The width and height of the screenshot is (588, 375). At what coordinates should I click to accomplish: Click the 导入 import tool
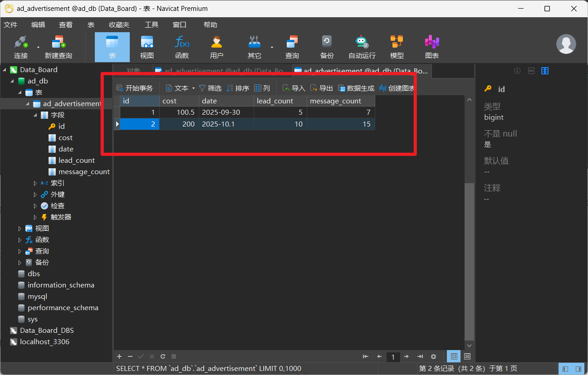click(294, 88)
